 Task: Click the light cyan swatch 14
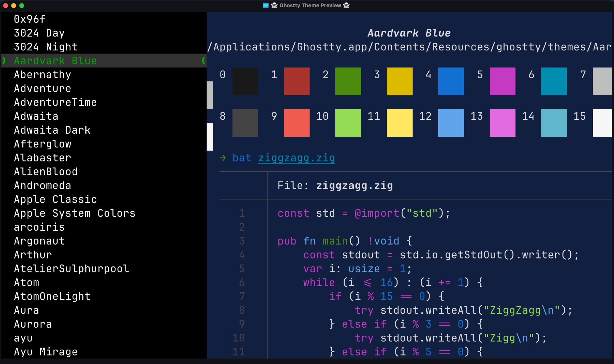554,123
